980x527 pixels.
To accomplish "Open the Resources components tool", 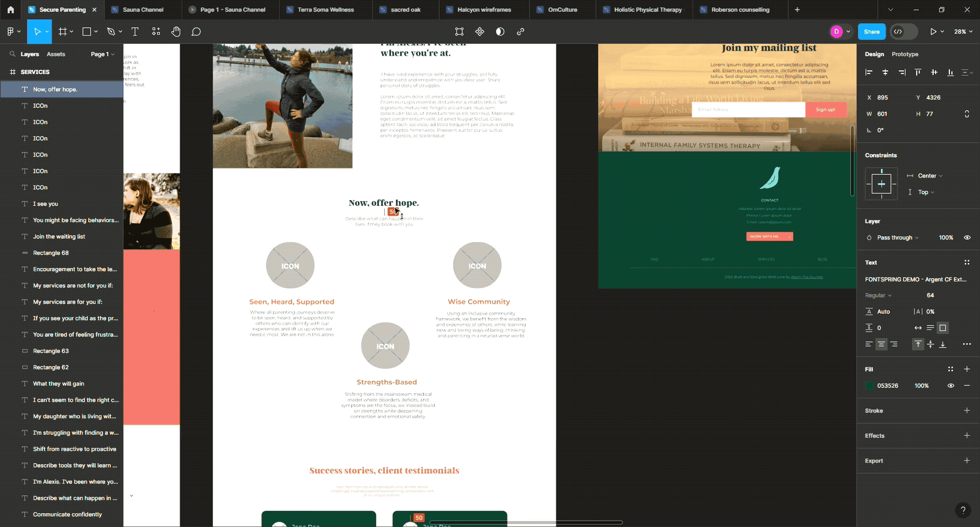I will pos(156,32).
